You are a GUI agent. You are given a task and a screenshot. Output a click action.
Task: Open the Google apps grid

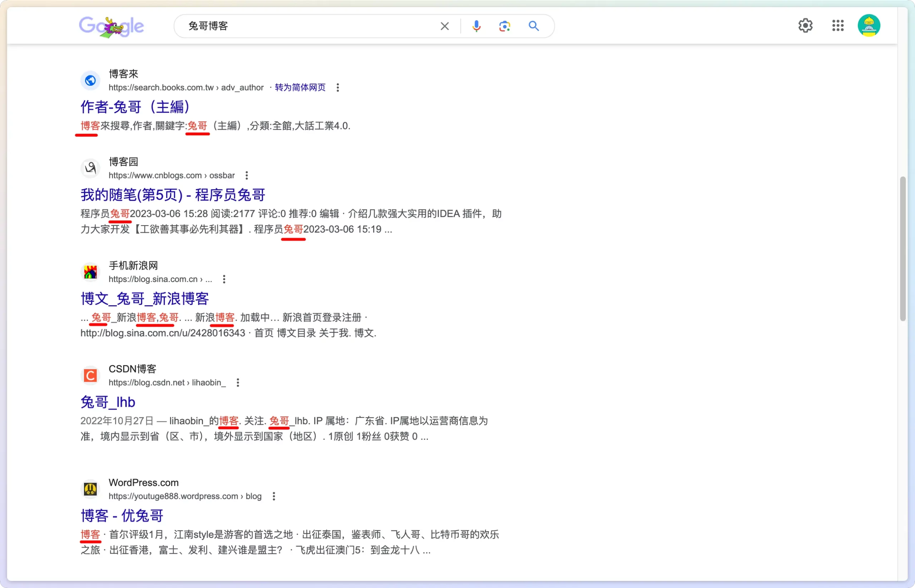point(837,26)
